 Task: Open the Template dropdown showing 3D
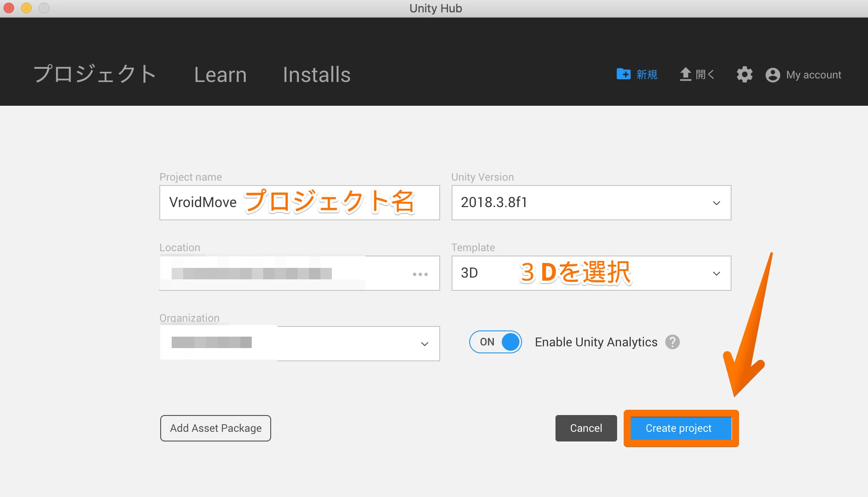591,273
